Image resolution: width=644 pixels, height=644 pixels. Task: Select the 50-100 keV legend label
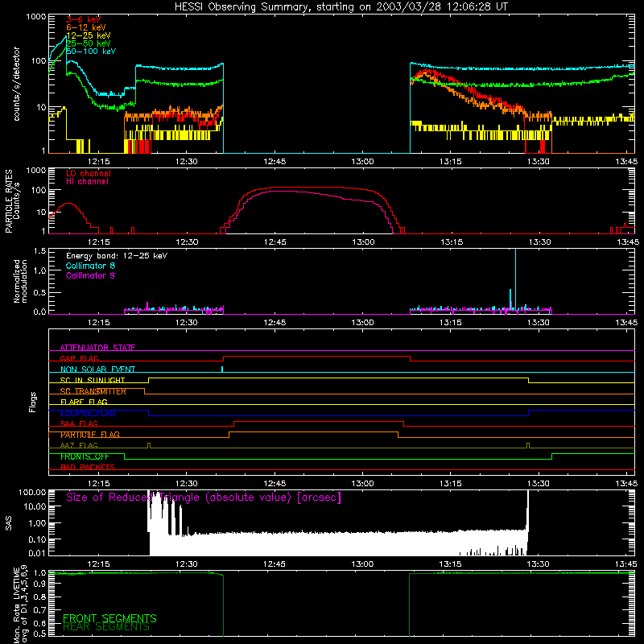click(91, 52)
